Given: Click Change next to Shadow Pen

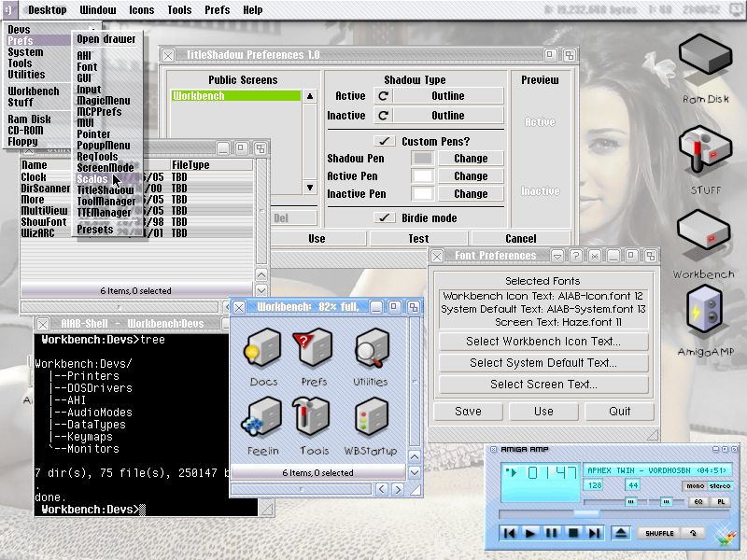Looking at the screenshot, I should 471,159.
